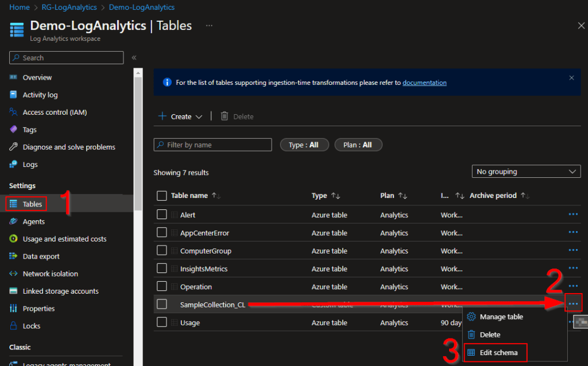Viewport: 588px width, 366px height.
Task: Open the Activity log icon in sidebar
Action: (13, 95)
